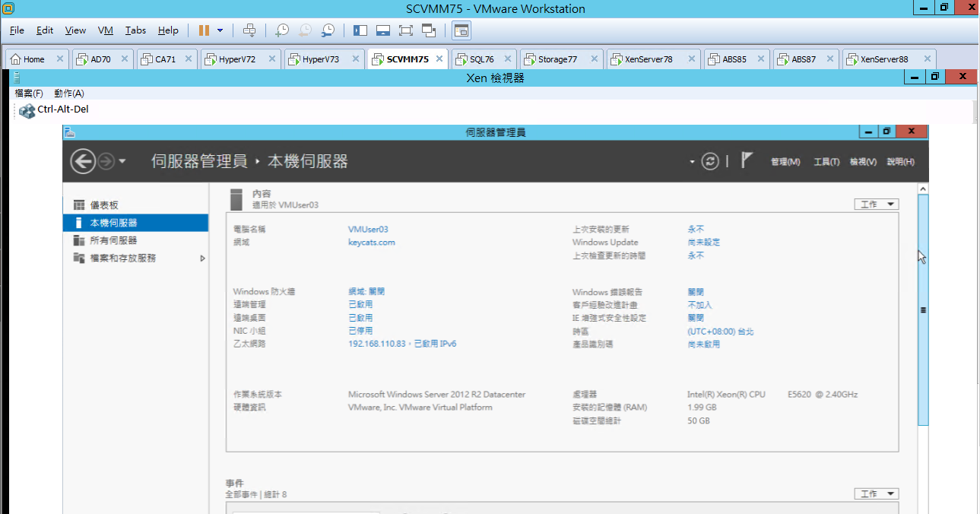Open the 工作 dropdown in properties section

click(877, 205)
